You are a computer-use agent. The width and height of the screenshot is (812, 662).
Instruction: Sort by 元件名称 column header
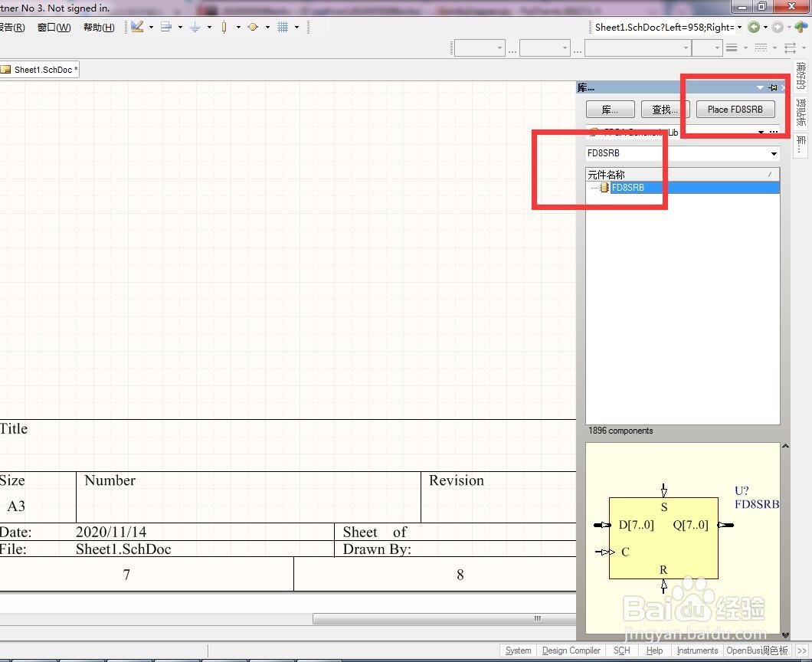coord(683,175)
